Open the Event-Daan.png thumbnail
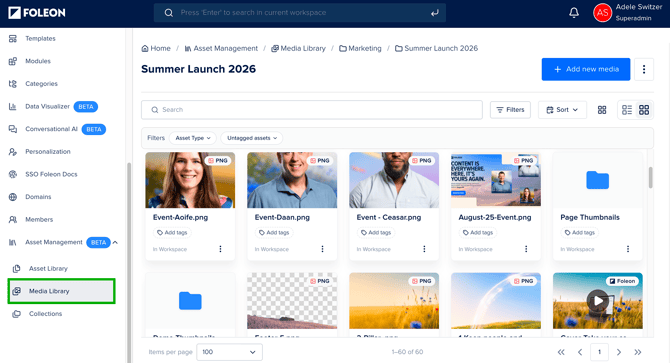 292,180
